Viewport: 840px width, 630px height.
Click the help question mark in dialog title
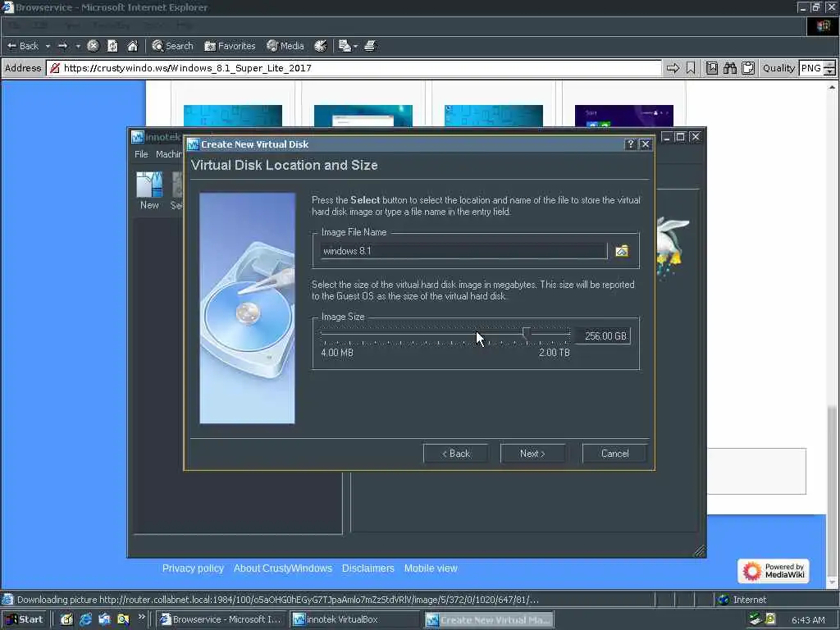631,144
